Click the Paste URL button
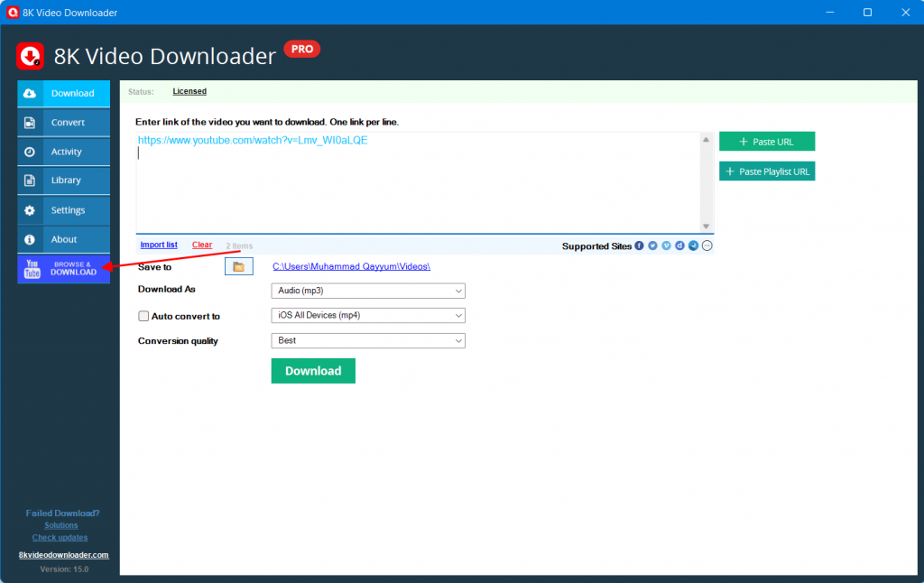 [x=767, y=142]
